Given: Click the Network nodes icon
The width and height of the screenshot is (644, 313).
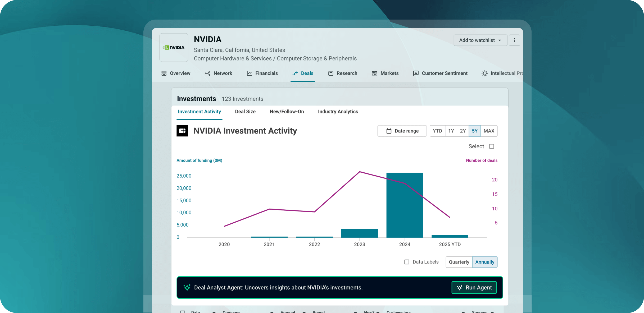Looking at the screenshot, I should tap(208, 73).
